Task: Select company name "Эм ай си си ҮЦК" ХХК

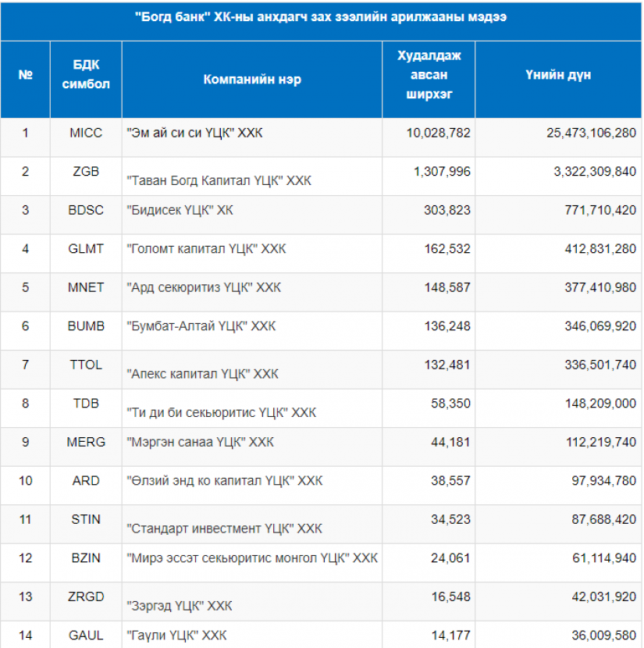Action: (194, 133)
